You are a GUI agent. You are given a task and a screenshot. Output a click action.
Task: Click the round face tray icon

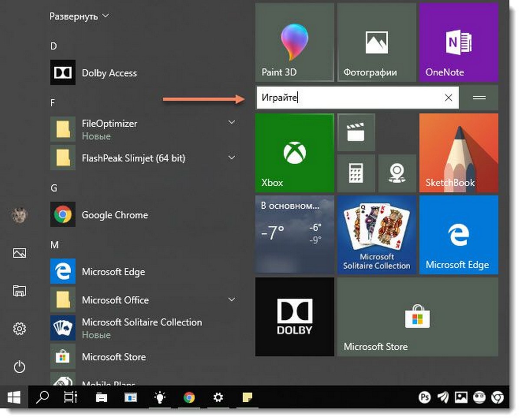(479, 397)
